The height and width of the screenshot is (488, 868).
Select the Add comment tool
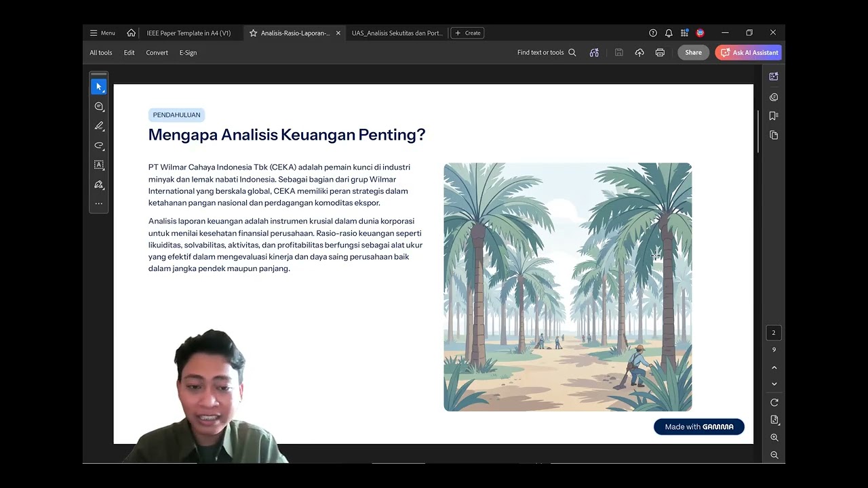[99, 106]
